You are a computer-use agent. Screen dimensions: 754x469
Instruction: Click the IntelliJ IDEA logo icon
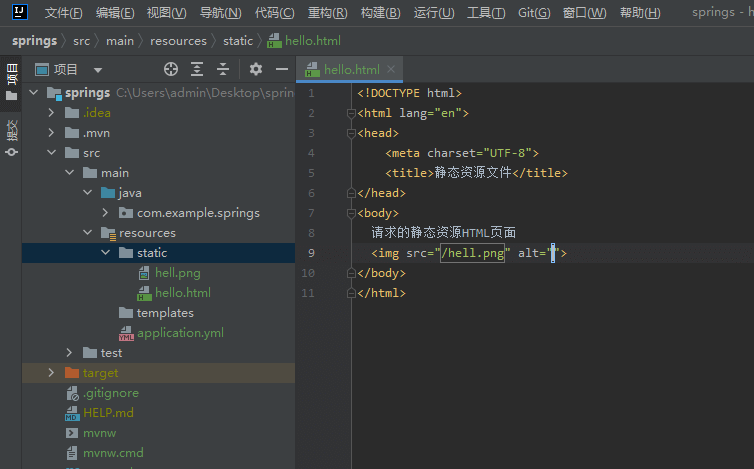20,12
